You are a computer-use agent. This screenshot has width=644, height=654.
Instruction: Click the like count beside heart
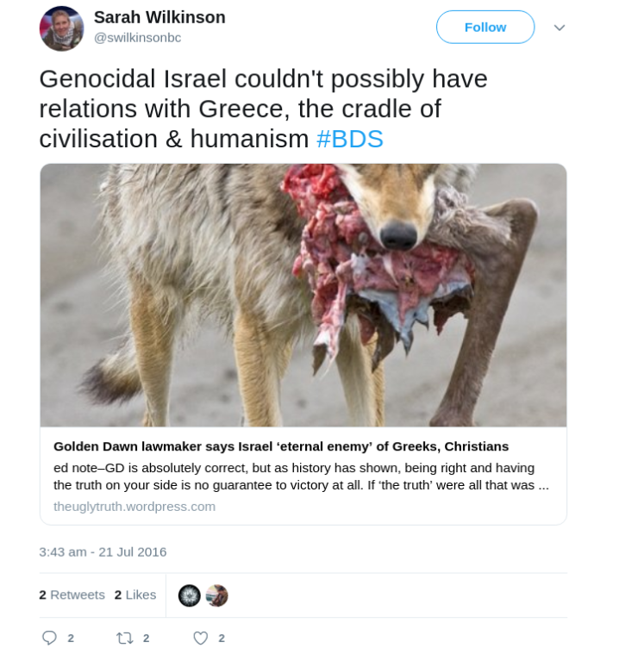tap(222, 638)
